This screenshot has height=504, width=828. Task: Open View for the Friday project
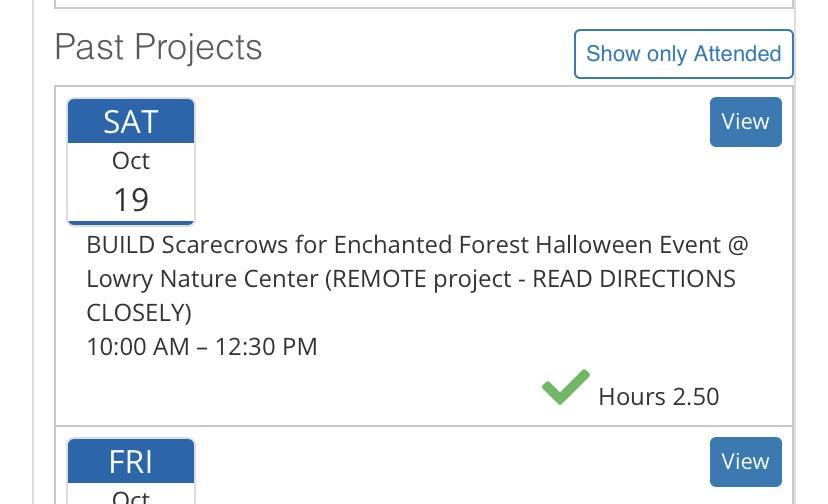coord(745,461)
